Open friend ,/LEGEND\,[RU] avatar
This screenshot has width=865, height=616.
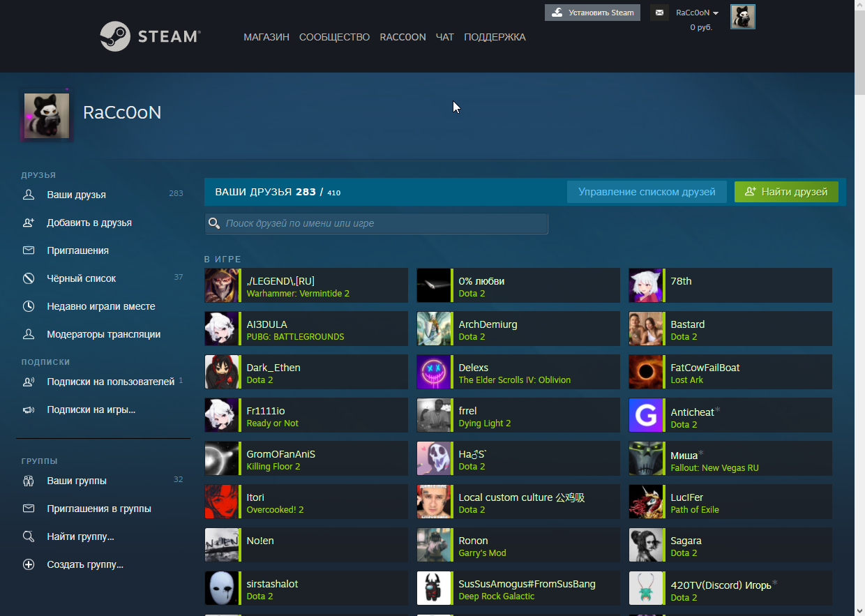(222, 285)
